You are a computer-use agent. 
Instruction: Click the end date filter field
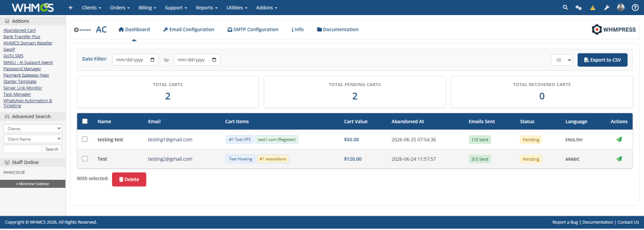click(x=197, y=60)
